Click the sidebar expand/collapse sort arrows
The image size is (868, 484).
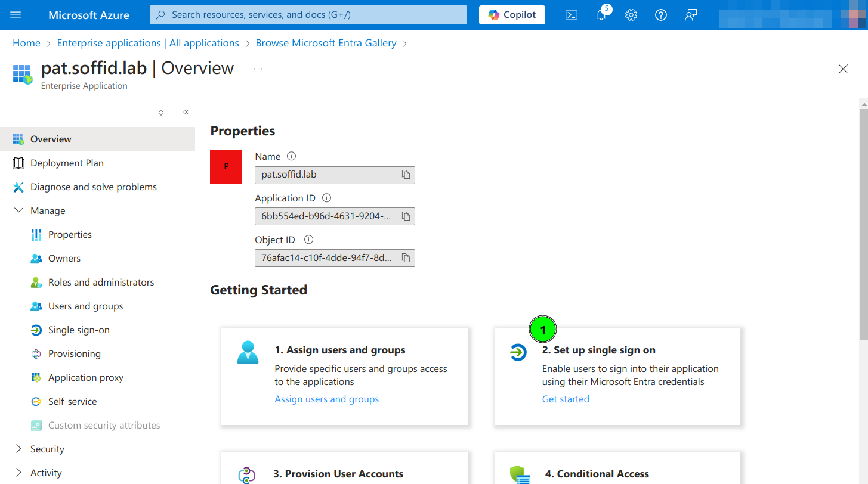[161, 112]
